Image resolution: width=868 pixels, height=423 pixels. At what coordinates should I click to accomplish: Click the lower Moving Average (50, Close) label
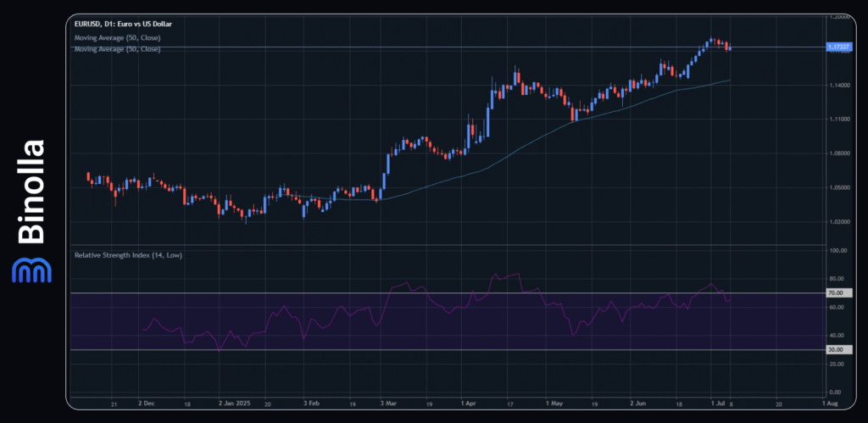117,49
